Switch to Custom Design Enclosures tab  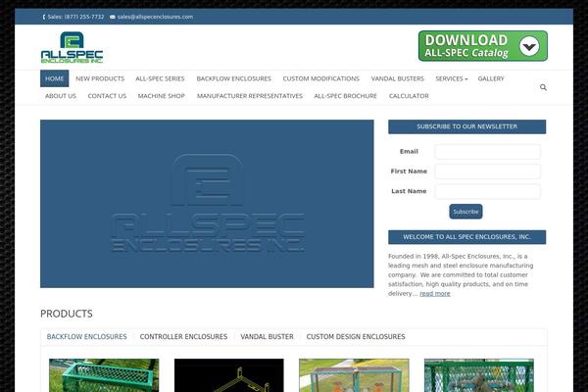pos(356,336)
